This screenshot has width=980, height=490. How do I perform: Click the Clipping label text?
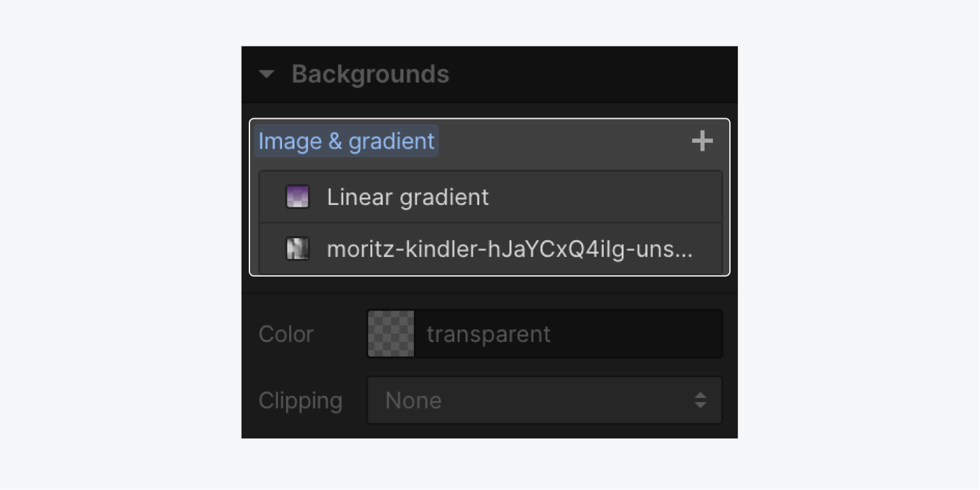[301, 400]
